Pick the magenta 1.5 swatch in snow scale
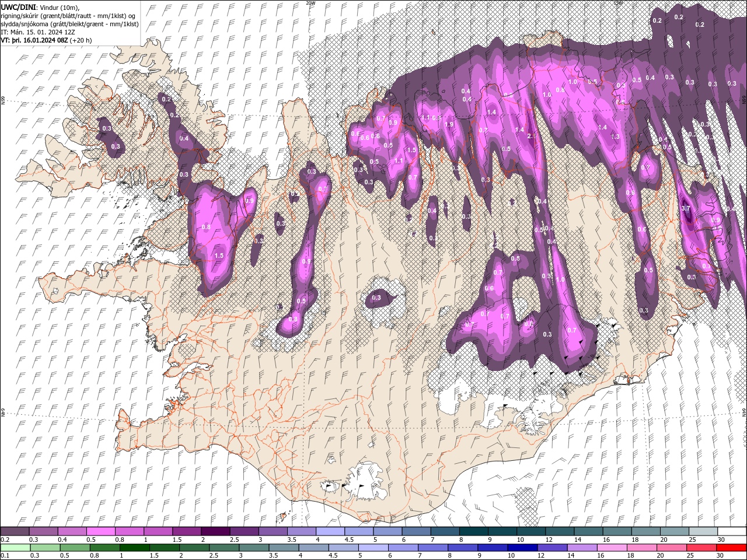Viewport: 747px width, 560px height. pyautogui.click(x=186, y=531)
